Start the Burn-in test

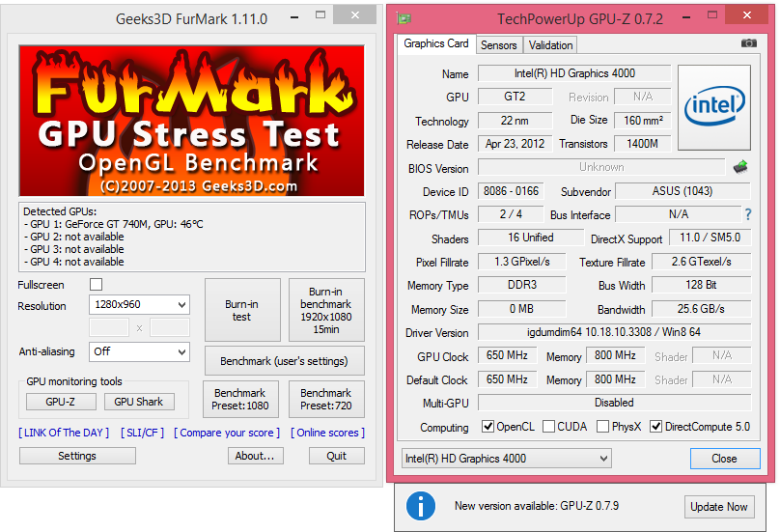click(x=242, y=310)
